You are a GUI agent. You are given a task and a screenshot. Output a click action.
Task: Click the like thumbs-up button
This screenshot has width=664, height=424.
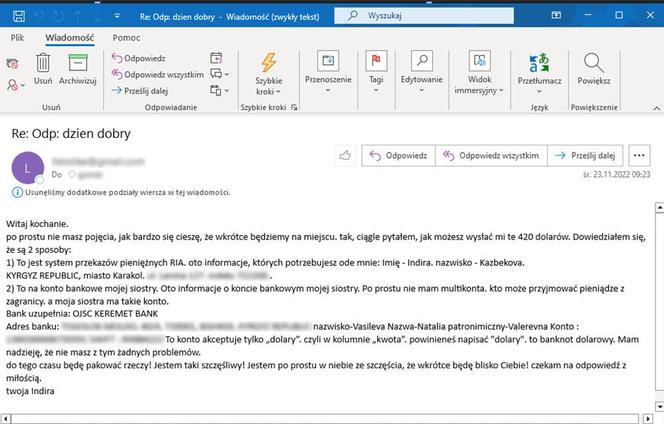[x=345, y=155]
